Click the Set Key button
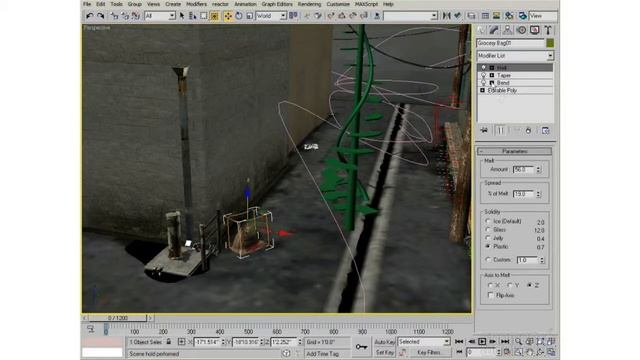 (x=384, y=352)
